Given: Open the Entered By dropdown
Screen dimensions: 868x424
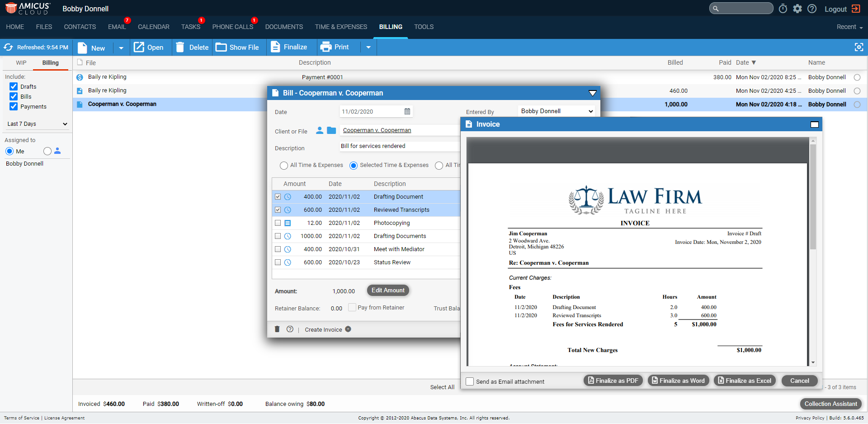Looking at the screenshot, I should (x=557, y=111).
